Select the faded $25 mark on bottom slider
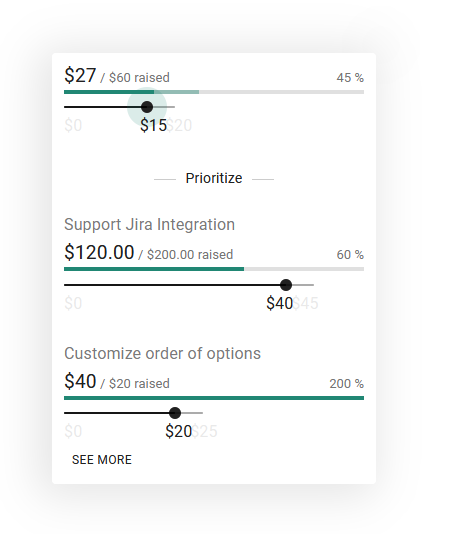Viewport: 450px width, 534px height. pyautogui.click(x=204, y=431)
